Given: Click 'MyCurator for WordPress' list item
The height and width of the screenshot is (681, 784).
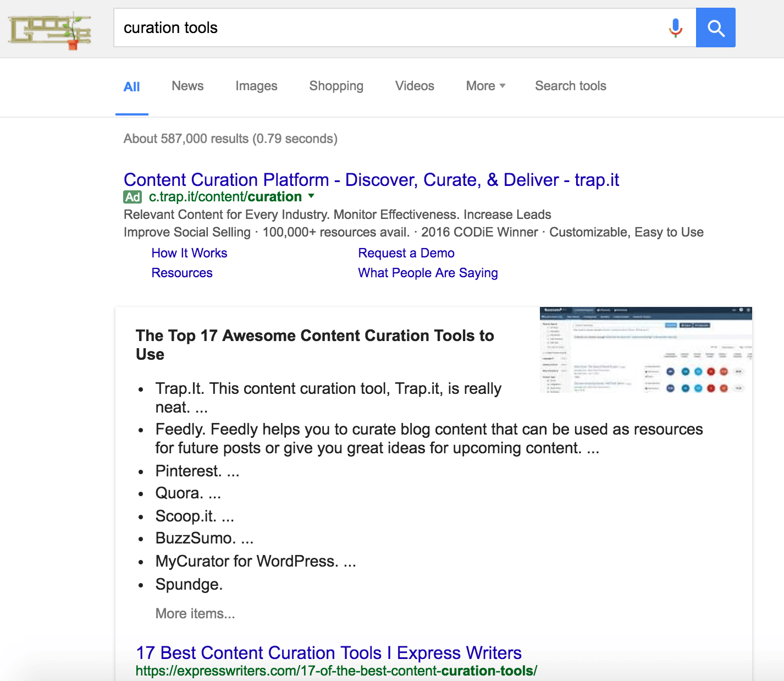Looking at the screenshot, I should click(256, 561).
